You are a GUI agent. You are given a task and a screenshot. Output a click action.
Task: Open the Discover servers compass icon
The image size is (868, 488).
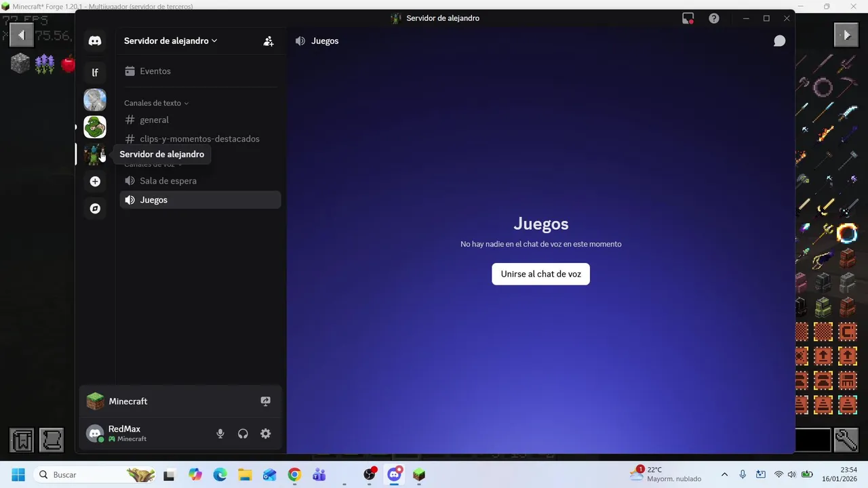pyautogui.click(x=95, y=209)
